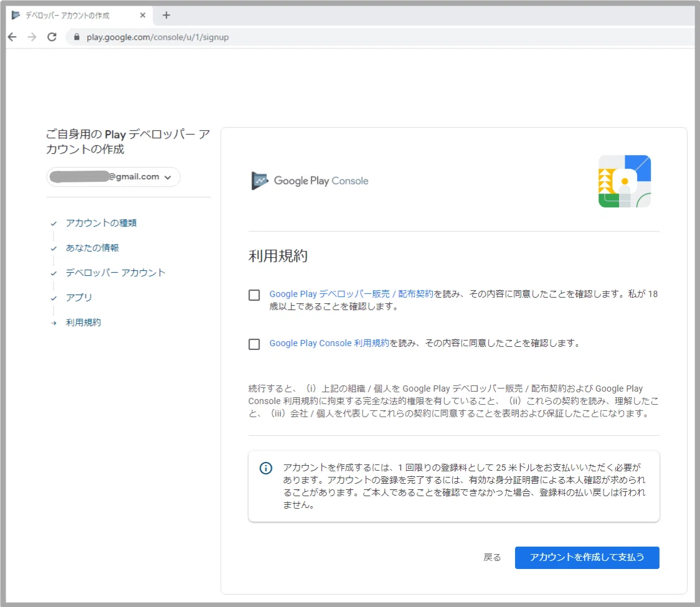Click the checkmark next to アカウントの種類

[54, 223]
